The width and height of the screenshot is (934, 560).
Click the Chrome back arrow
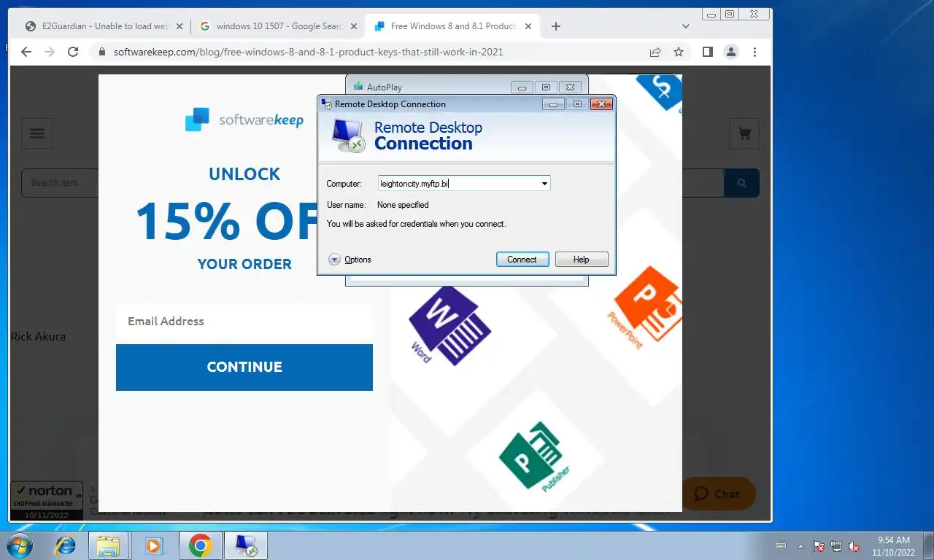click(26, 52)
